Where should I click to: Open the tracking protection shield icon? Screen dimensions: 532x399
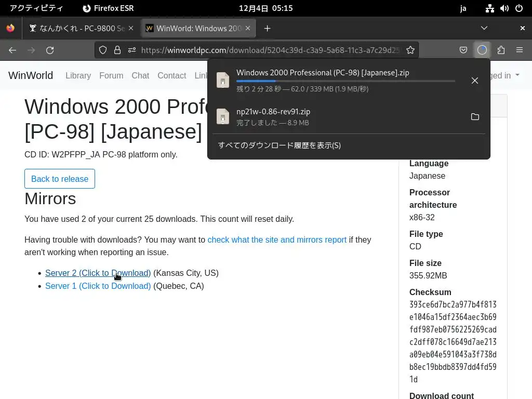click(103, 50)
